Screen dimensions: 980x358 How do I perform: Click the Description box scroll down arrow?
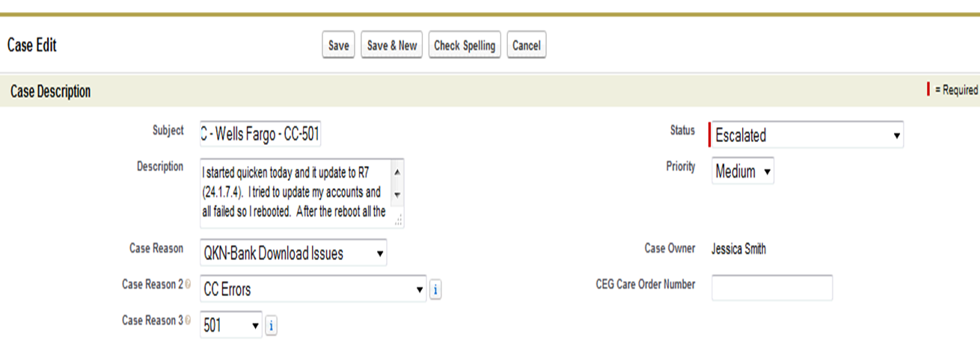396,194
